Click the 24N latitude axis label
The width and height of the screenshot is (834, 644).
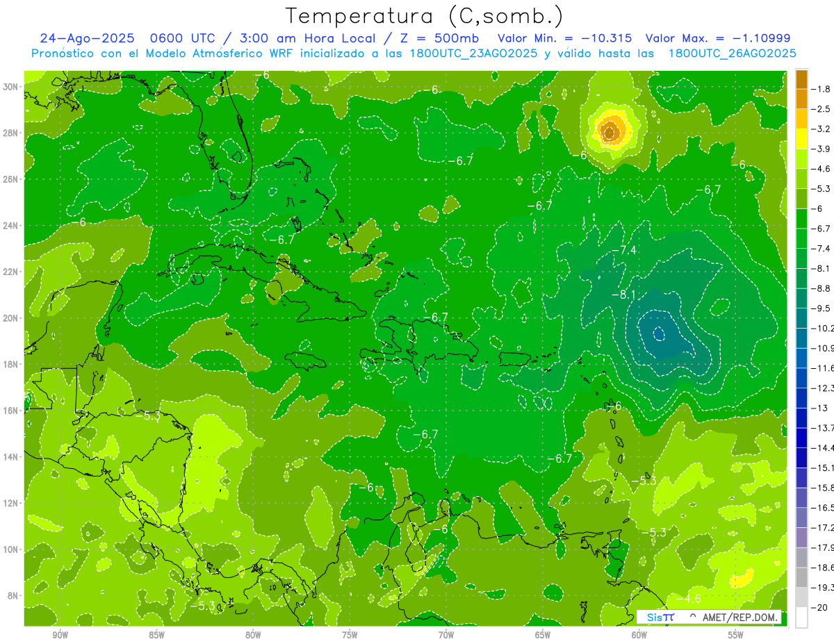(x=11, y=226)
